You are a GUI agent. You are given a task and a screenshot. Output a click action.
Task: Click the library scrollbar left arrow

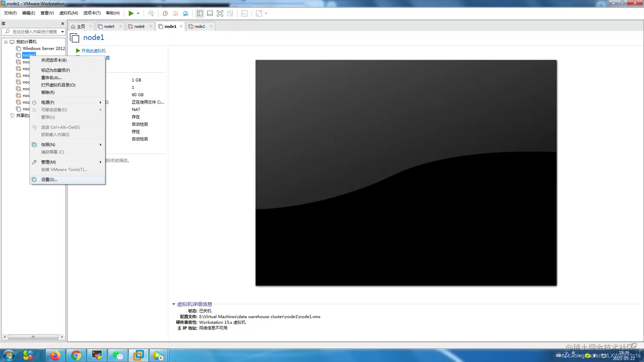(x=5, y=337)
